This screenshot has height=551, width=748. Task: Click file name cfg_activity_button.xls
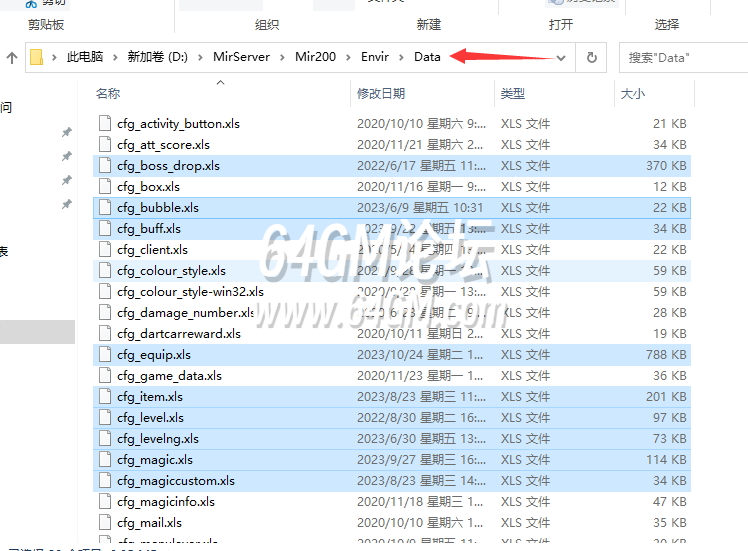click(x=178, y=124)
